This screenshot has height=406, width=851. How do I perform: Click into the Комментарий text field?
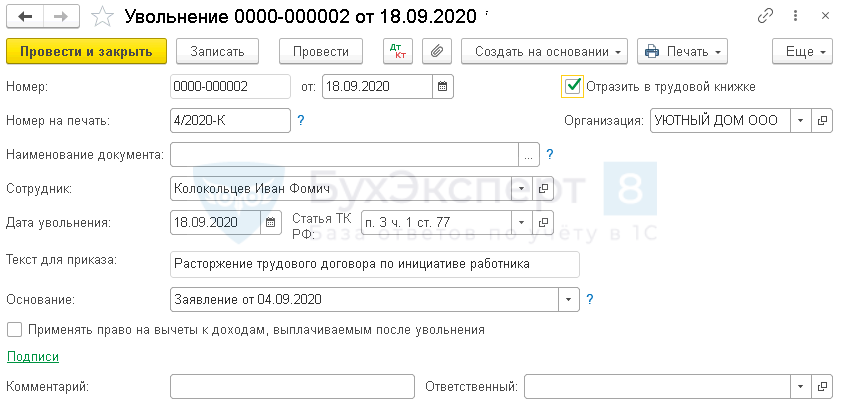coord(292,386)
